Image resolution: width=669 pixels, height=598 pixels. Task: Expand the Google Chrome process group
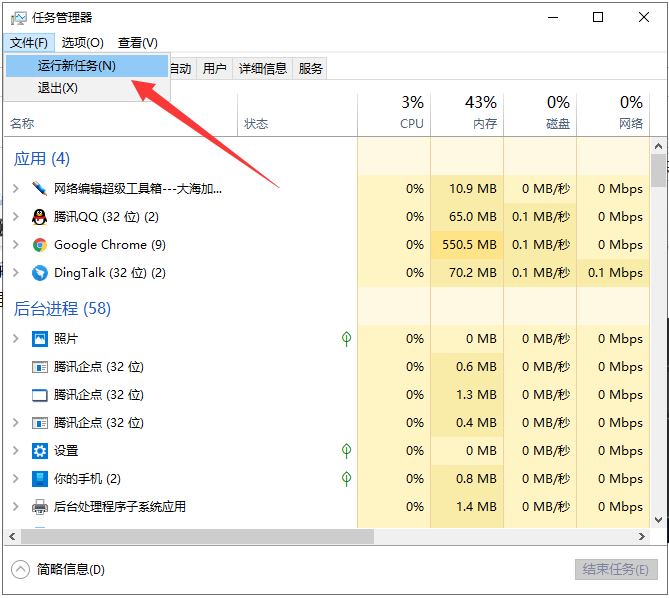(x=15, y=245)
